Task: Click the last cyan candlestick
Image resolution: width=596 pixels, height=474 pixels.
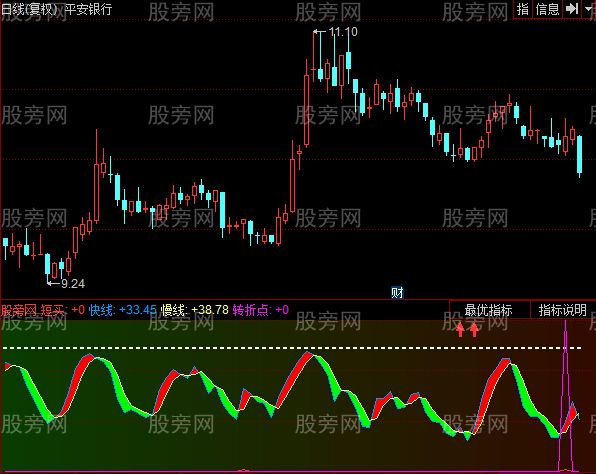Action: click(579, 156)
